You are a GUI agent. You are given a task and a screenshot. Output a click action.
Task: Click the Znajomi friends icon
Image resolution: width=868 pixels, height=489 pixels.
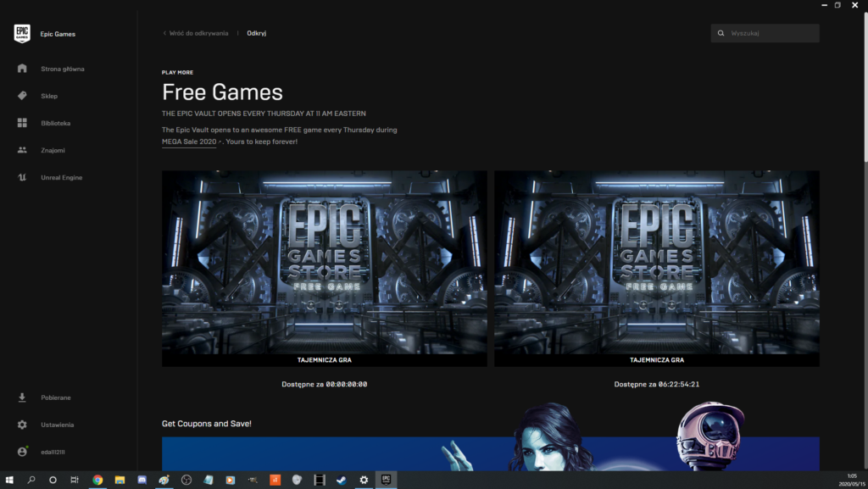[22, 150]
